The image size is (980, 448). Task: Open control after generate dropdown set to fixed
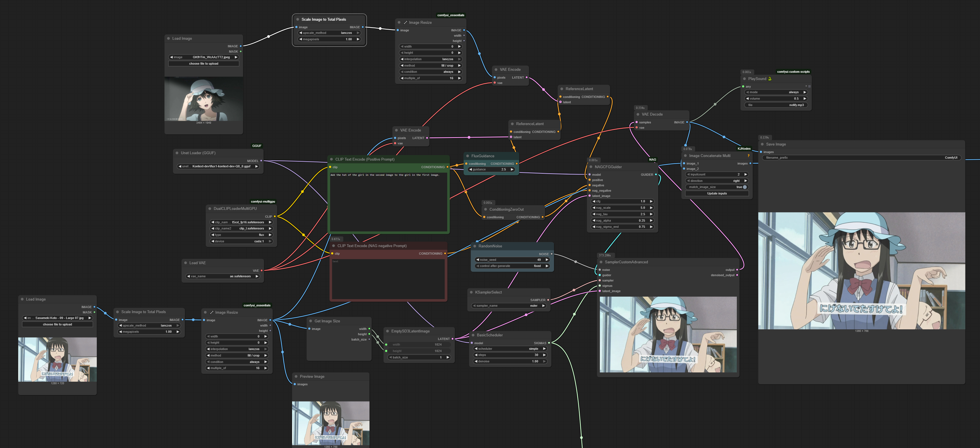click(512, 266)
